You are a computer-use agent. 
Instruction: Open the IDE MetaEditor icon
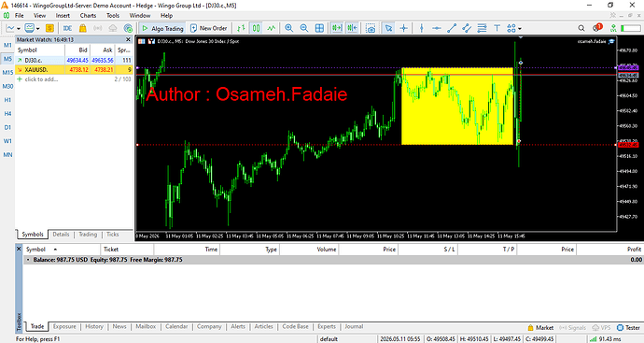(67, 28)
